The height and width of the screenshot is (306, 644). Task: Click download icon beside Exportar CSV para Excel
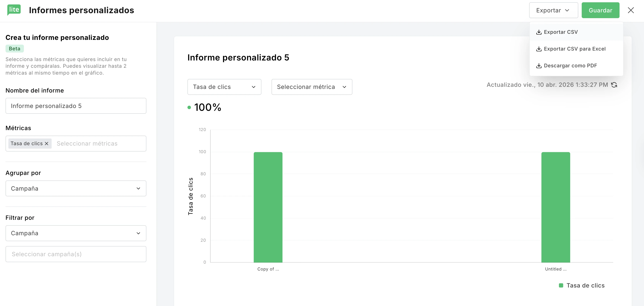(539, 49)
